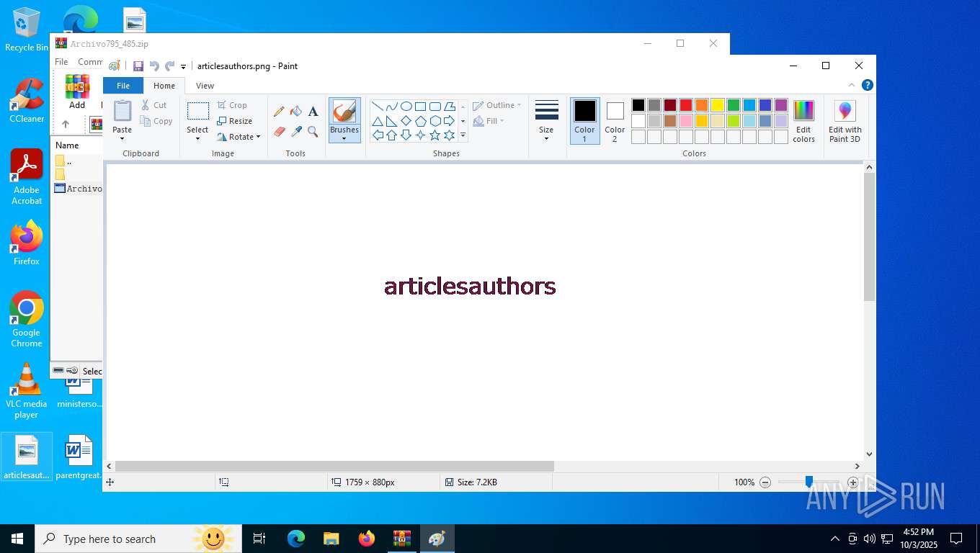This screenshot has width=980, height=553.
Task: Open Edit colors dialog
Action: [803, 121]
